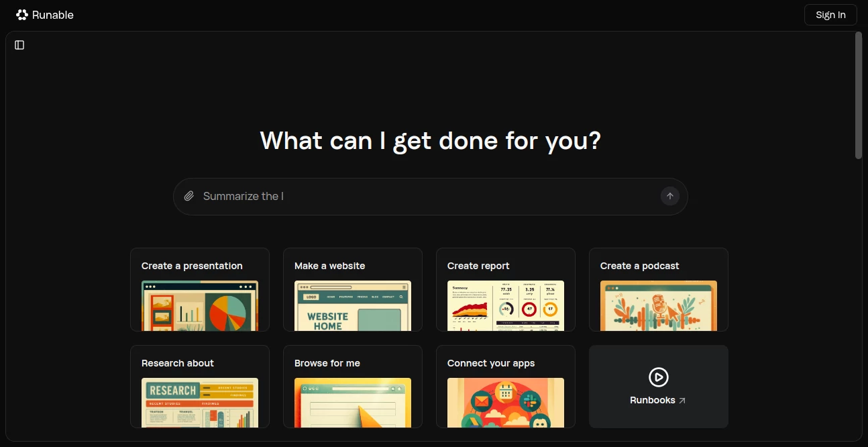The image size is (868, 447).
Task: Click the paperclip attachment icon
Action: pyautogui.click(x=189, y=196)
